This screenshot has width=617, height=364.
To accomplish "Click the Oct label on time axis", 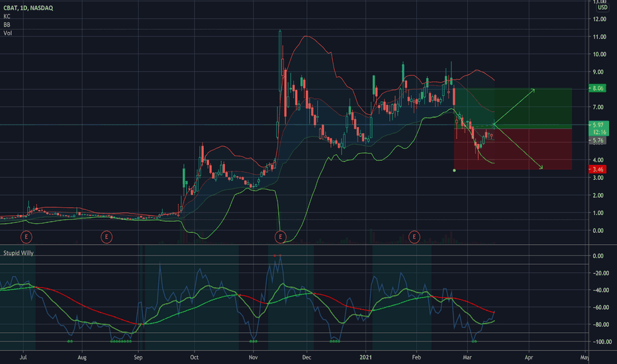I will [195, 357].
